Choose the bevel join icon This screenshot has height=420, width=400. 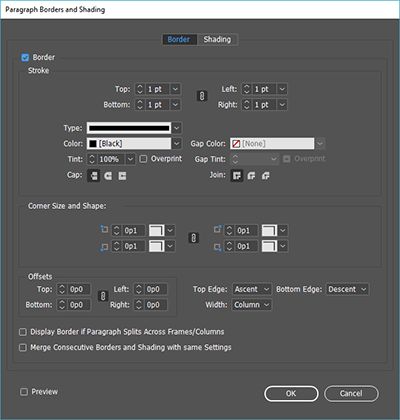point(266,175)
